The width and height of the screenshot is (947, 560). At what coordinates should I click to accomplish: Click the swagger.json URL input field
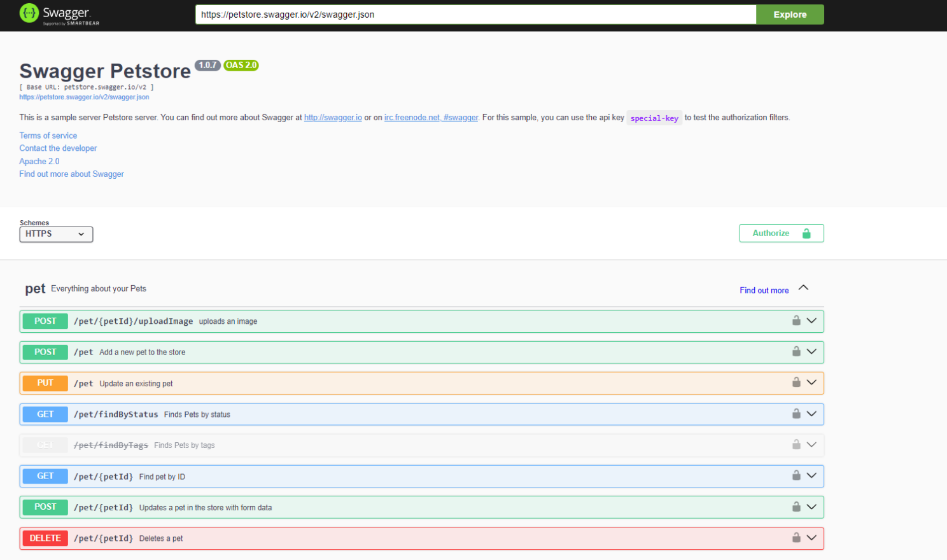(x=475, y=15)
